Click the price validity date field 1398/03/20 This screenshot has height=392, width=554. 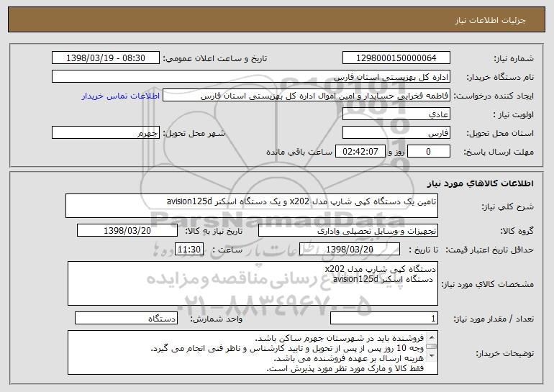pos(350,250)
